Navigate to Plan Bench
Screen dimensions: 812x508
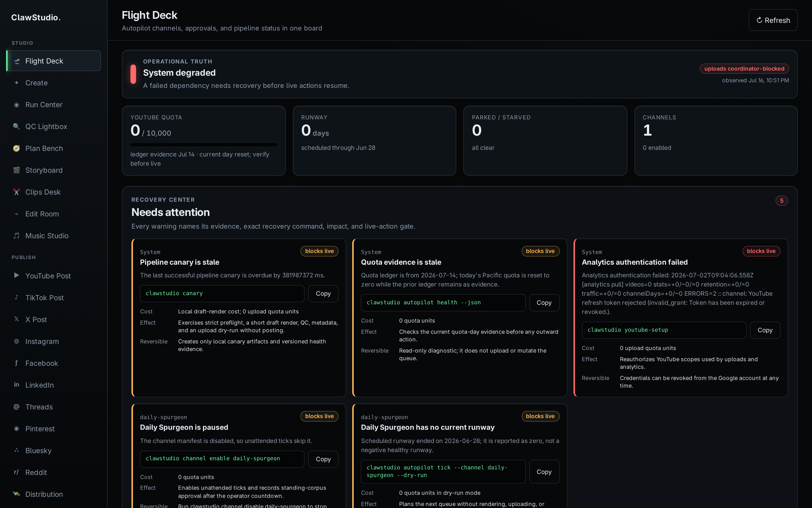point(54,149)
